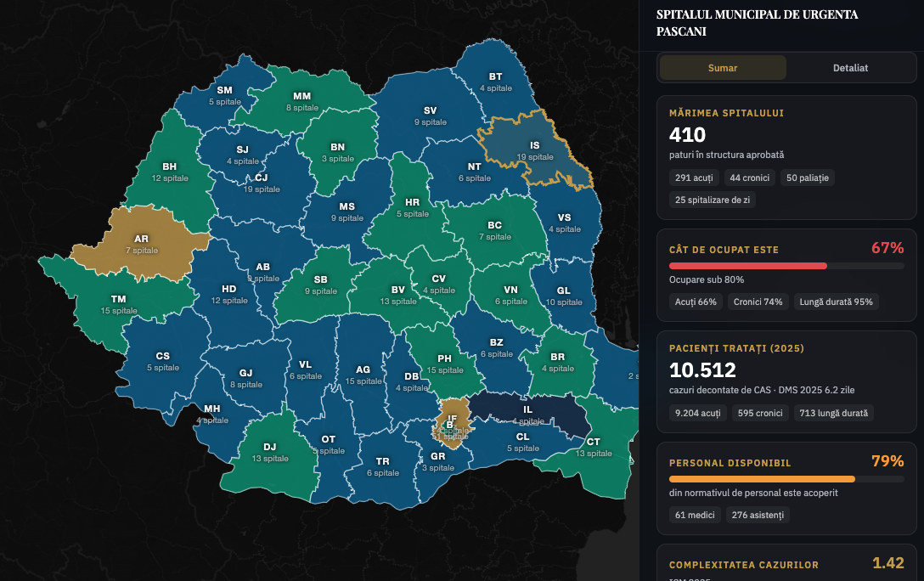This screenshot has width=924, height=581.
Task: Select Ialomița county (IL) dark region
Action: tap(530, 413)
